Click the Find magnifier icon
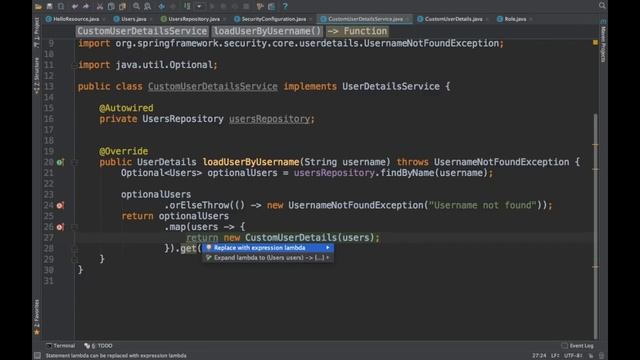640x360 pixels. coord(136,7)
